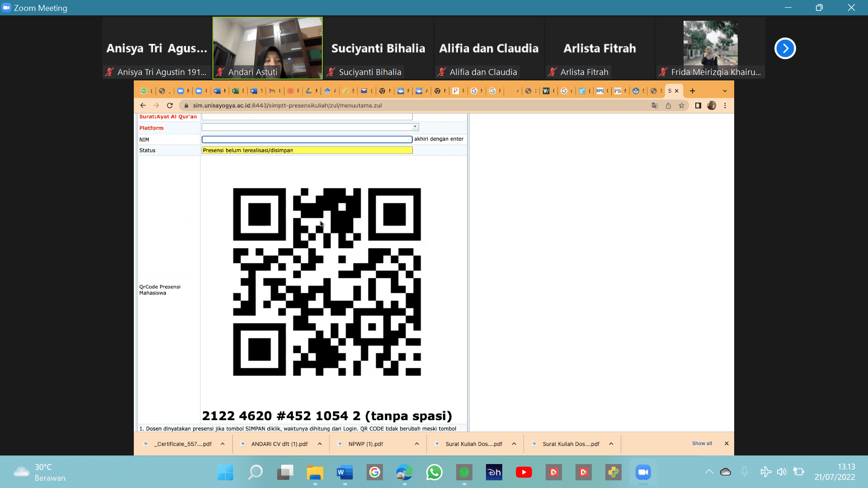Select Arlista Fitrah participant tile
Screen dimensions: 868x488
pyautogui.click(x=599, y=48)
